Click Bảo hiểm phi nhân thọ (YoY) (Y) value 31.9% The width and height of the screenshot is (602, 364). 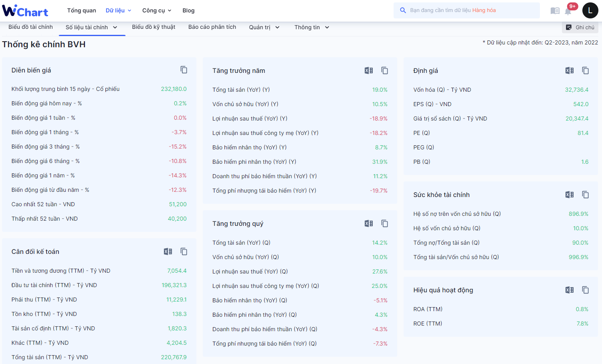click(x=380, y=162)
